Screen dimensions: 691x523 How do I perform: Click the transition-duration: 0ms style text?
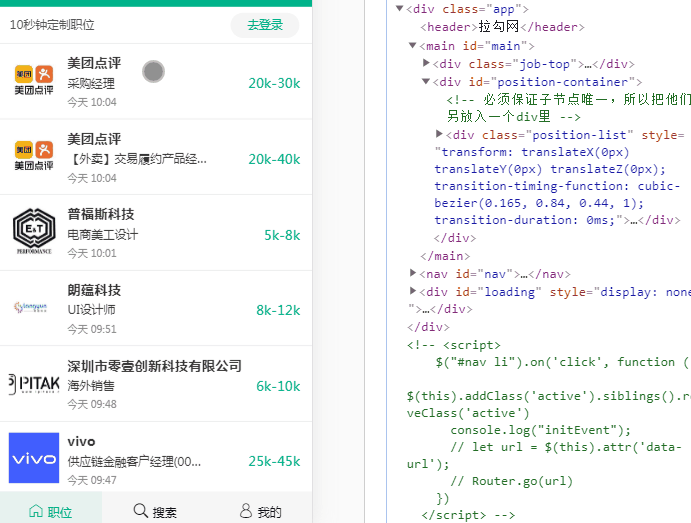point(524,220)
